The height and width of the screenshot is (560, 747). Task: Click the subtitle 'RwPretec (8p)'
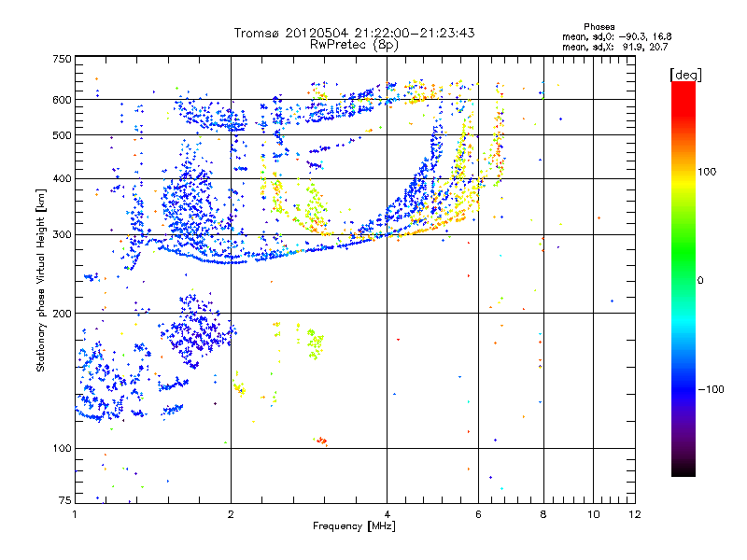(x=354, y=45)
